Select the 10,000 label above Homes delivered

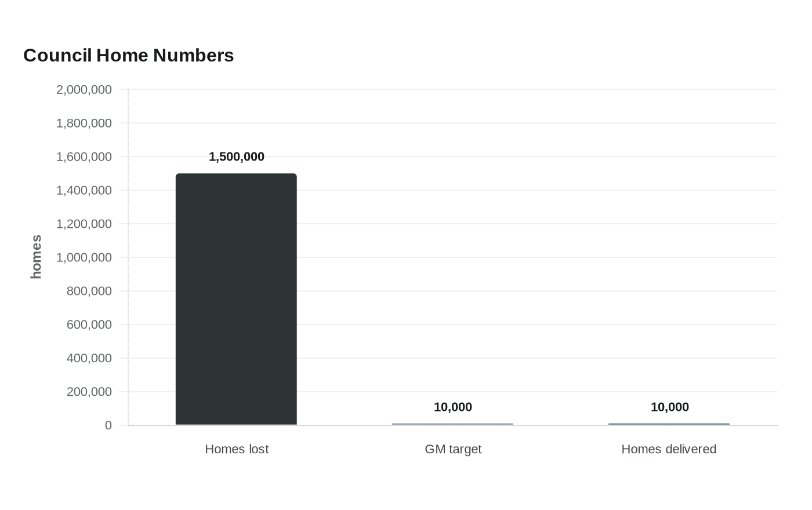[670, 407]
